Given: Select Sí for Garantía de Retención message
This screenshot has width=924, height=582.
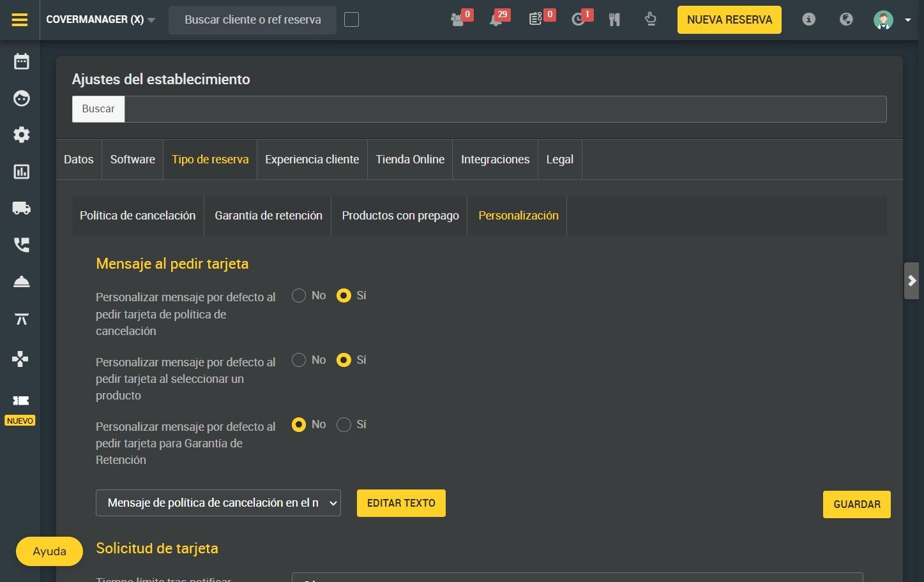Looking at the screenshot, I should 344,424.
